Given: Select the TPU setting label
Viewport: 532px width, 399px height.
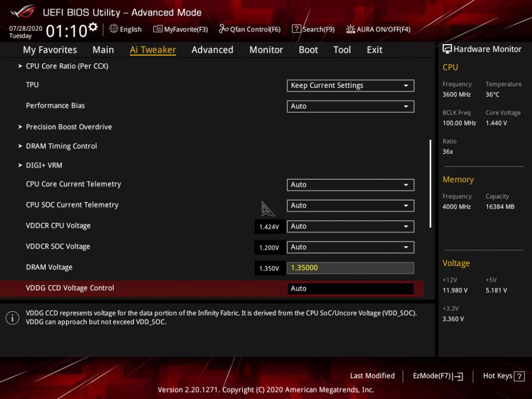Looking at the screenshot, I should [x=32, y=85].
